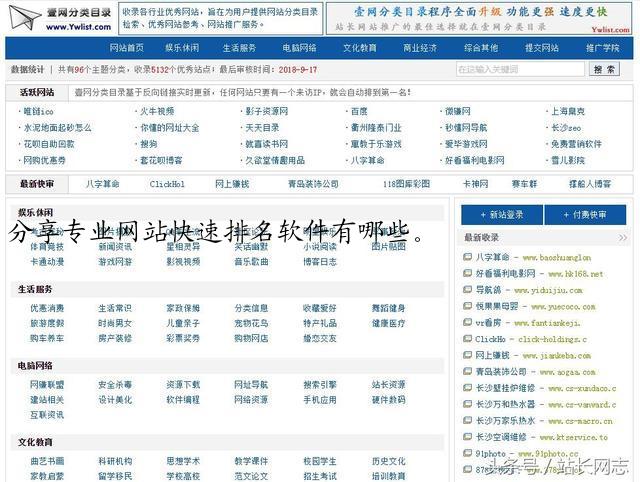Open 好看福利电影网 in active sites
Screen dimensions: 640x482
[475, 160]
